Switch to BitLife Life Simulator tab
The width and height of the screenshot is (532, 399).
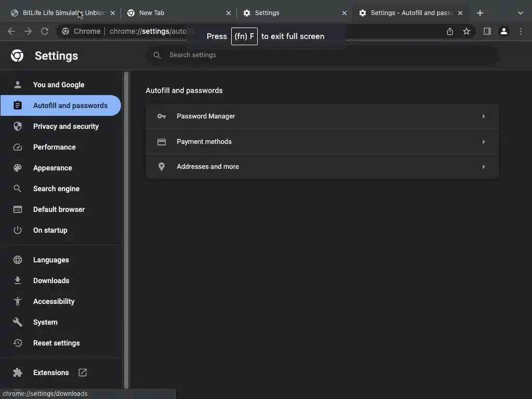pos(57,13)
